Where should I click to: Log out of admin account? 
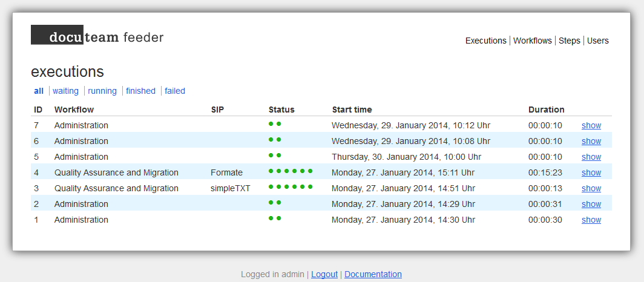(x=324, y=274)
